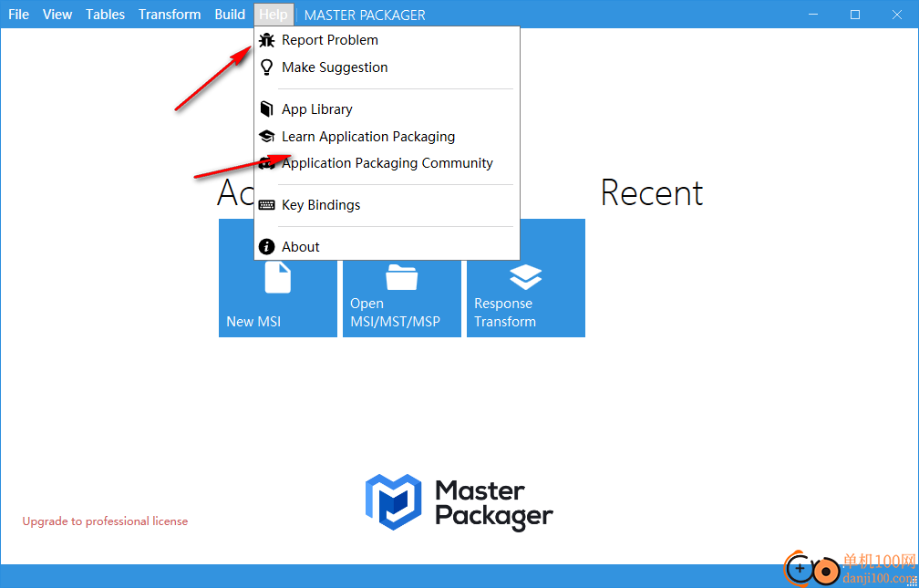Open the About dialog entry
919x588 pixels.
click(387, 247)
